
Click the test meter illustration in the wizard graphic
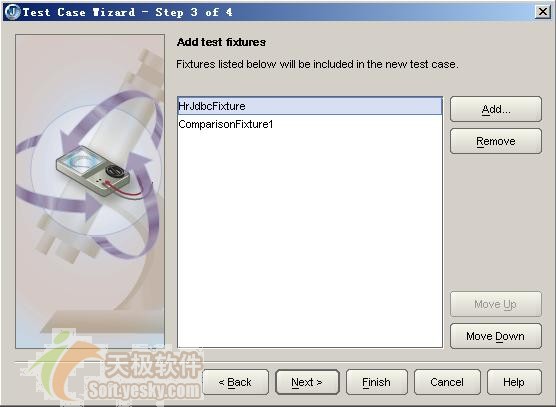coord(95,171)
